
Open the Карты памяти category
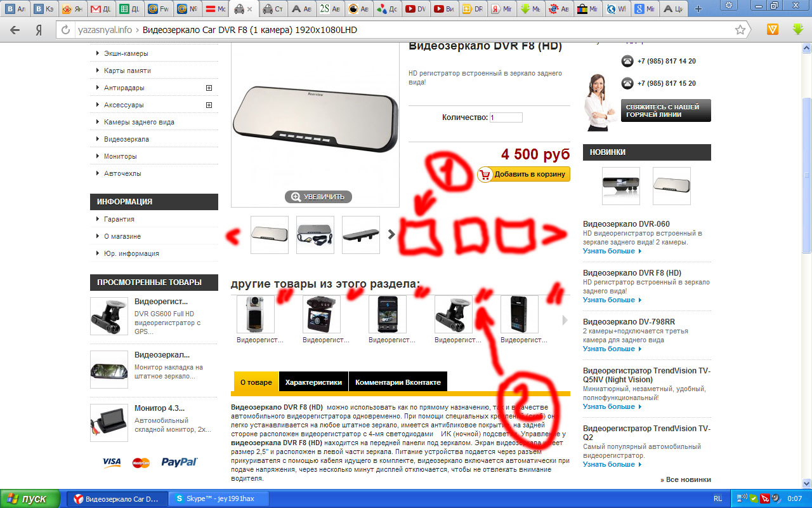[x=128, y=70]
